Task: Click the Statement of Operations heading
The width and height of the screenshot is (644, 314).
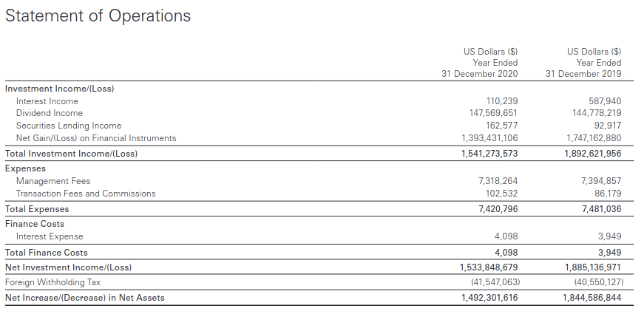Action: coord(98,16)
